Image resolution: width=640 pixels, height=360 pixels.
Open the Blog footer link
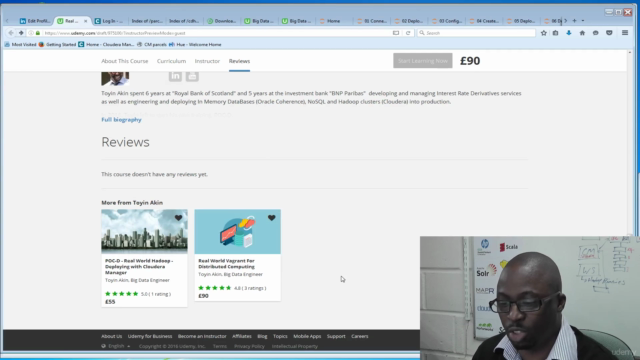262,336
